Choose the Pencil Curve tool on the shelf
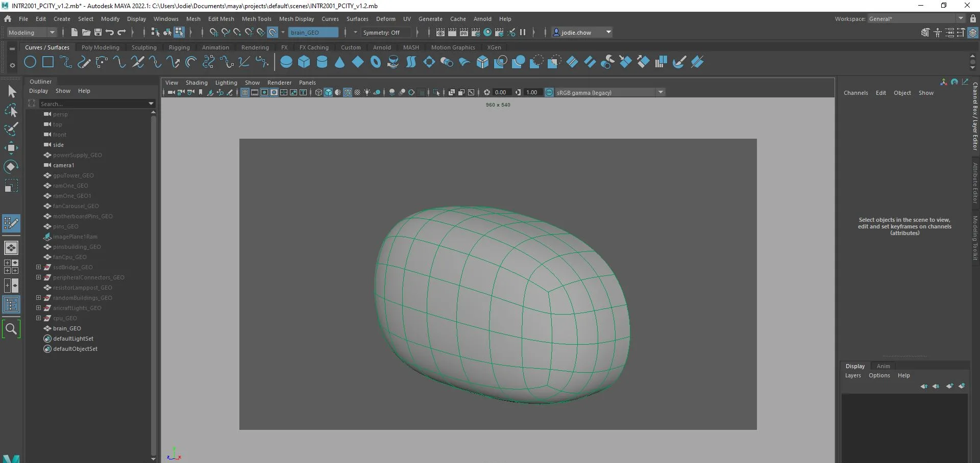Image resolution: width=980 pixels, height=463 pixels. (84, 62)
